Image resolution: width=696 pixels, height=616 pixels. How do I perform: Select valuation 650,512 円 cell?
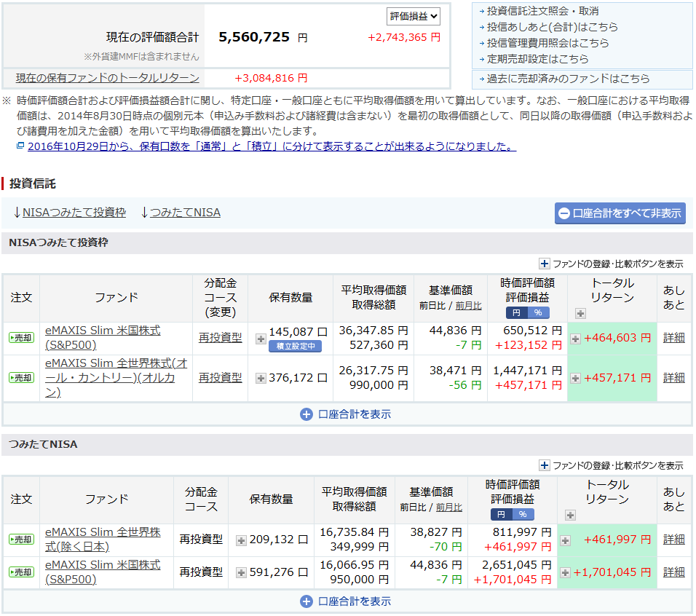pos(532,331)
